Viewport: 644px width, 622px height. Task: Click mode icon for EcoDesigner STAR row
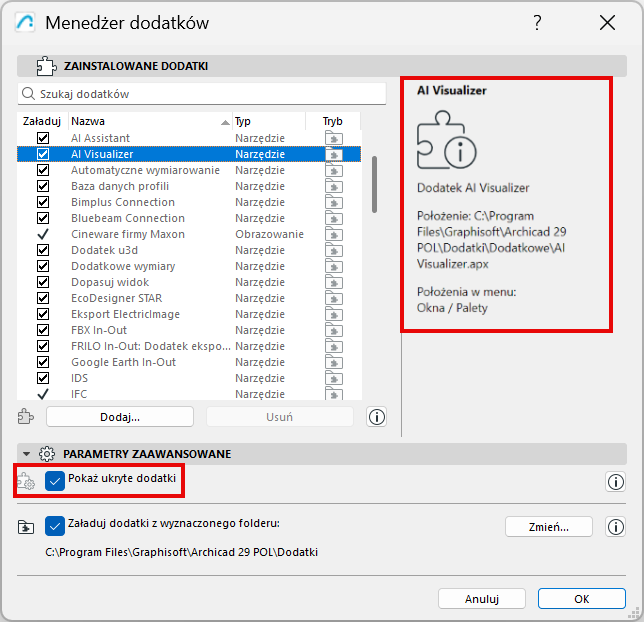(x=334, y=298)
